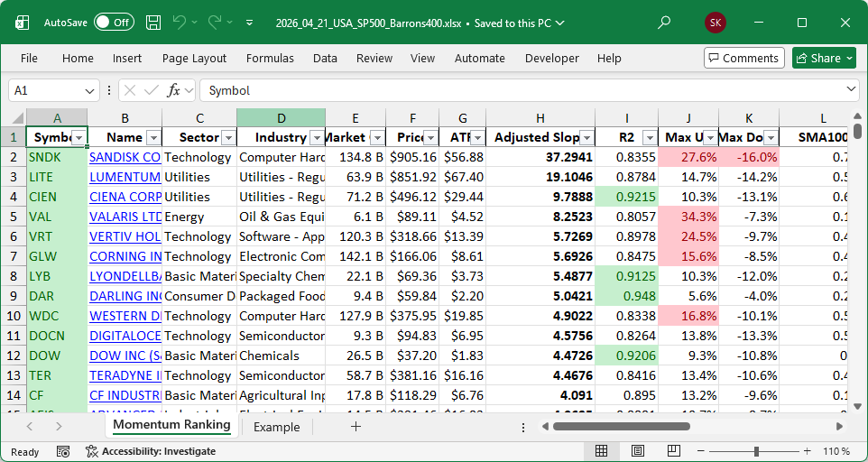Screen dimensions: 868x462
Task: Open the SK account avatar
Action: (716, 23)
